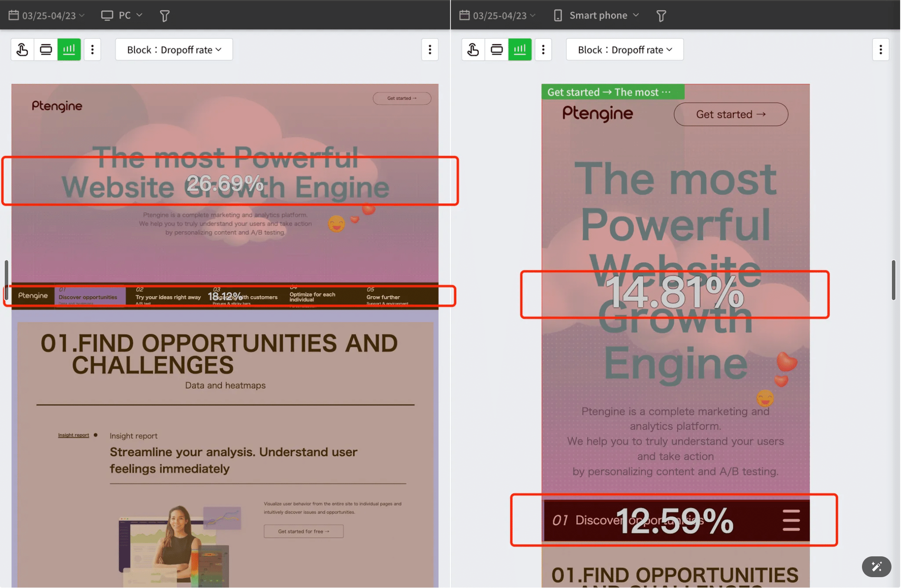Click the magic wand button bottom right
The height and width of the screenshot is (588, 901).
pyautogui.click(x=876, y=566)
